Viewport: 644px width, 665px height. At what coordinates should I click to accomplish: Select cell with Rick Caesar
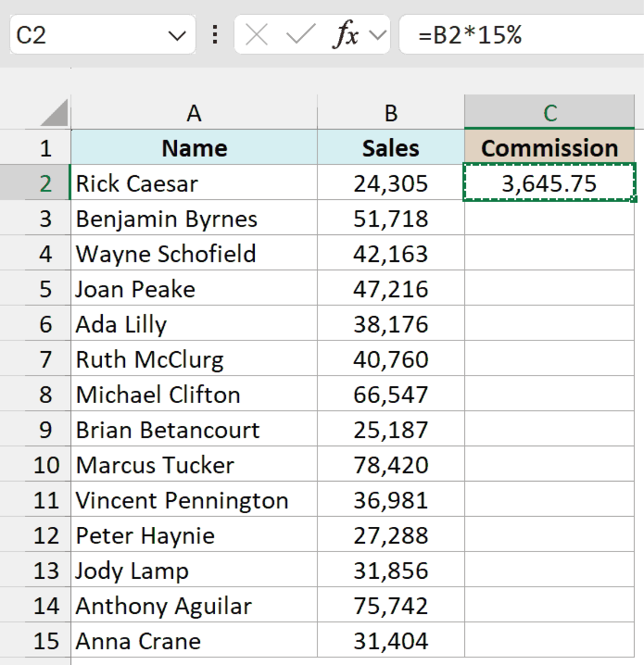195,182
